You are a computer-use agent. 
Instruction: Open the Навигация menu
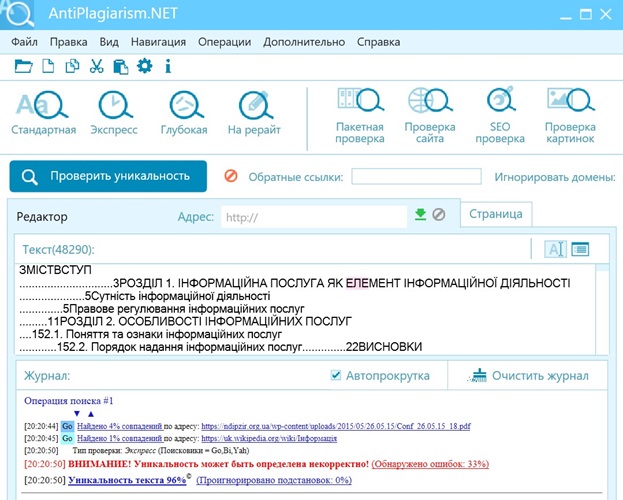point(159,42)
